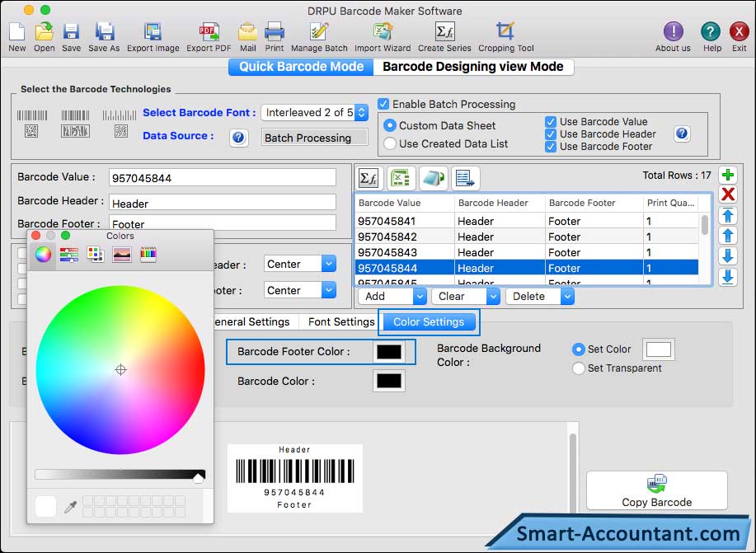Image resolution: width=756 pixels, height=553 pixels.
Task: Toggle Enable Batch Processing checkbox
Action: click(x=384, y=104)
